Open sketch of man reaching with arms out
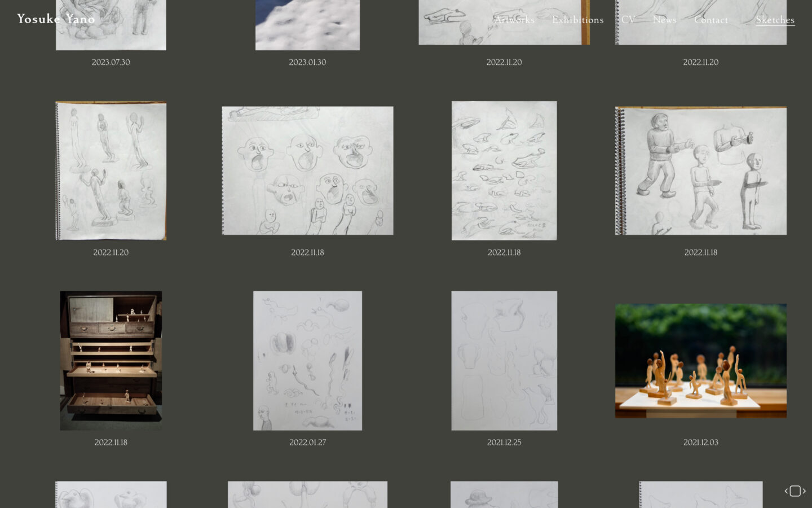 pyautogui.click(x=700, y=170)
